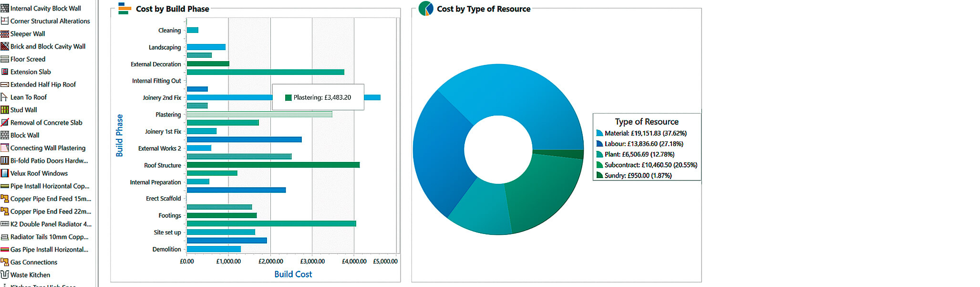Select Connecting Wall Plastering item
The width and height of the screenshot is (980, 287).
click(48, 148)
